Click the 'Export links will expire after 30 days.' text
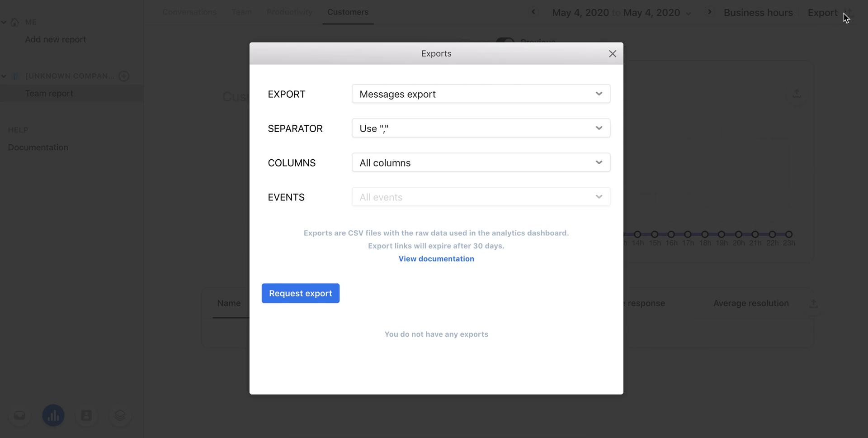The width and height of the screenshot is (868, 438). (x=436, y=246)
